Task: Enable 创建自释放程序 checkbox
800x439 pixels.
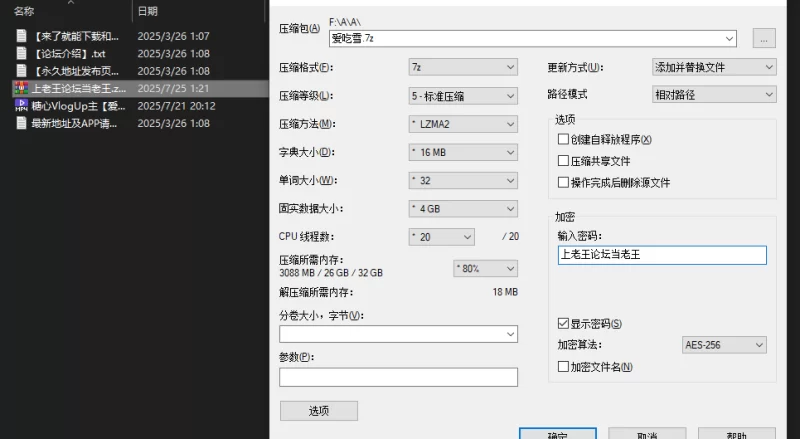Action: pos(563,139)
